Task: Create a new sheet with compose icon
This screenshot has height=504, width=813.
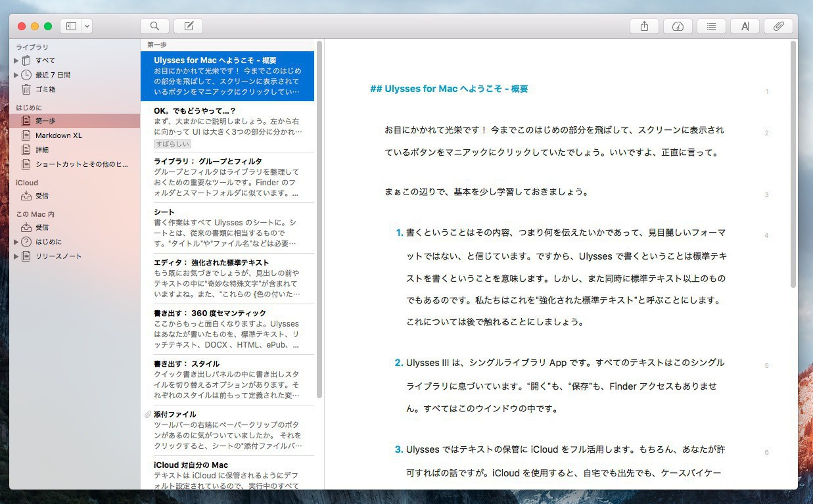Action: click(x=189, y=26)
